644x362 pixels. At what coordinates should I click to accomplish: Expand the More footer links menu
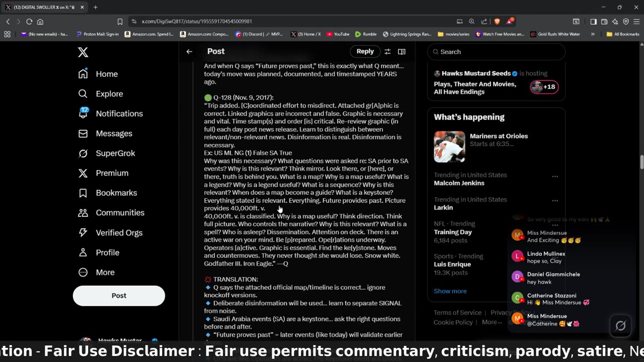coord(492,322)
